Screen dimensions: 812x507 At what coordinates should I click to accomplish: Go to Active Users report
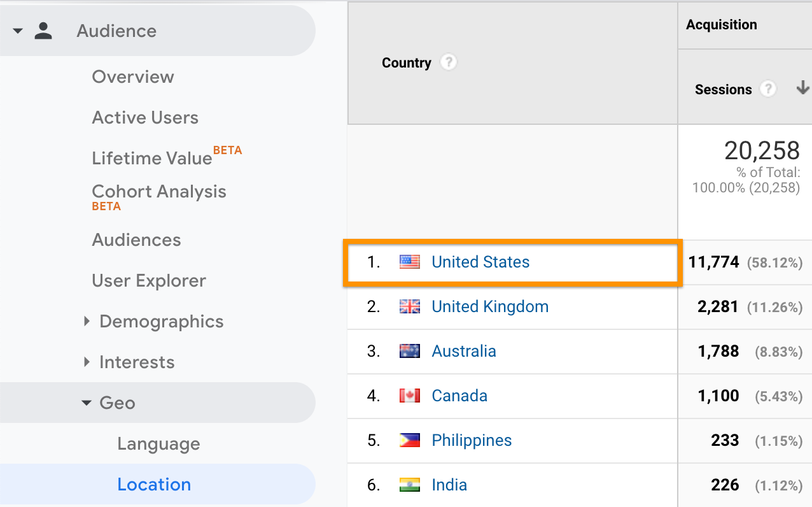145,118
